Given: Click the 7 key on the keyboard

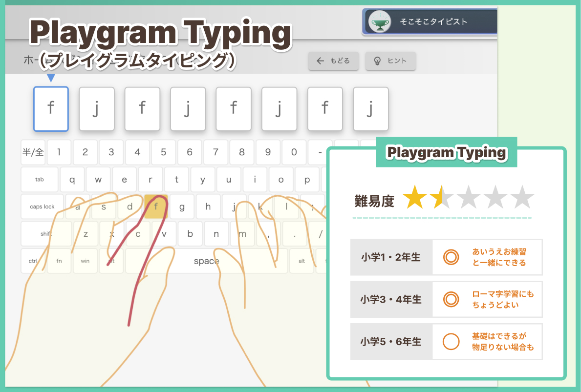Looking at the screenshot, I should (x=215, y=152).
